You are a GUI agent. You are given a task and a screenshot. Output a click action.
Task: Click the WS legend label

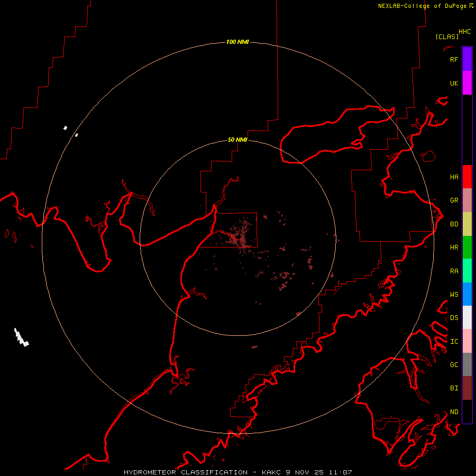pos(454,294)
